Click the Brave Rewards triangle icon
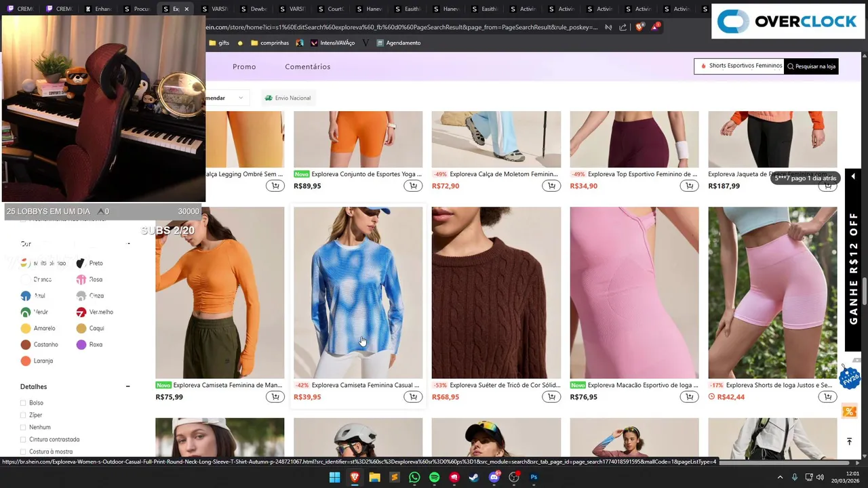Viewport: 868px width, 488px height. coord(655,27)
